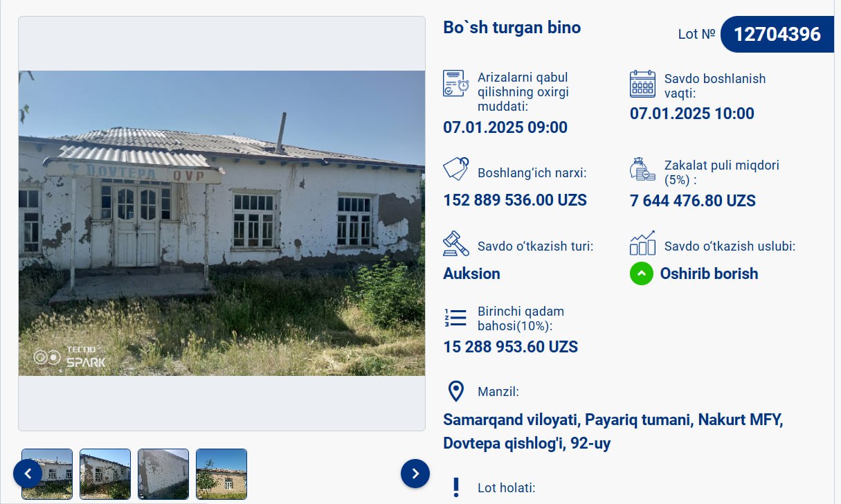The width and height of the screenshot is (841, 504).
Task: Go to the next gallery image
Action: coord(415,474)
